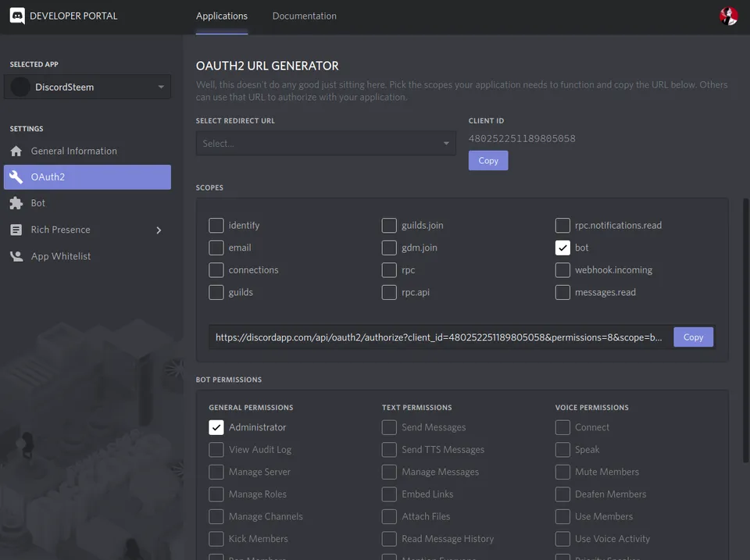Check the rpc scope checkbox
The width and height of the screenshot is (750, 560).
point(389,269)
